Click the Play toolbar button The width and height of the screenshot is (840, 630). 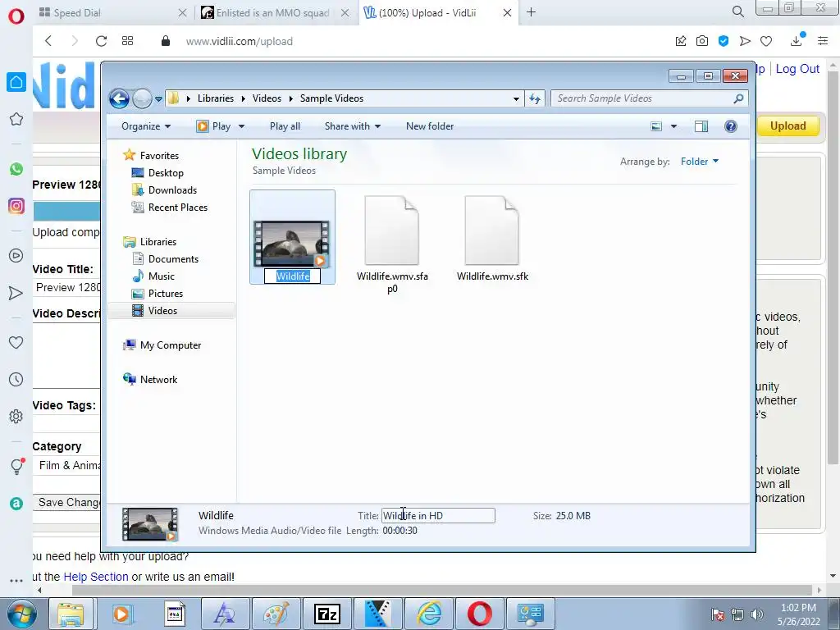click(214, 126)
